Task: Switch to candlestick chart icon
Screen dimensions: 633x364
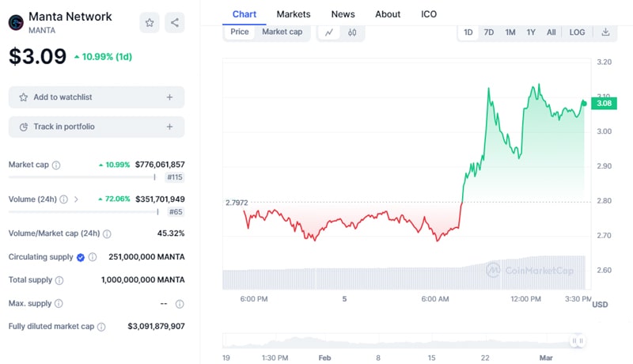Action: click(352, 32)
